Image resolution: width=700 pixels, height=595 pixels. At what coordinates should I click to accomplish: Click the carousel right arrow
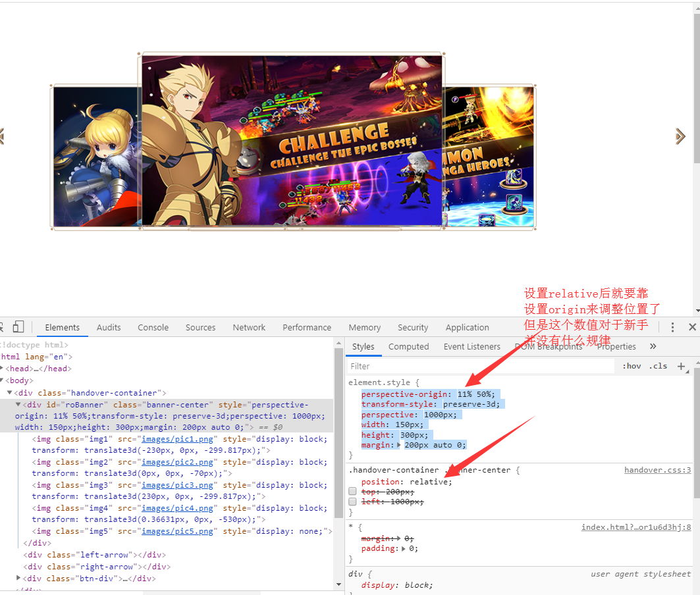click(680, 136)
